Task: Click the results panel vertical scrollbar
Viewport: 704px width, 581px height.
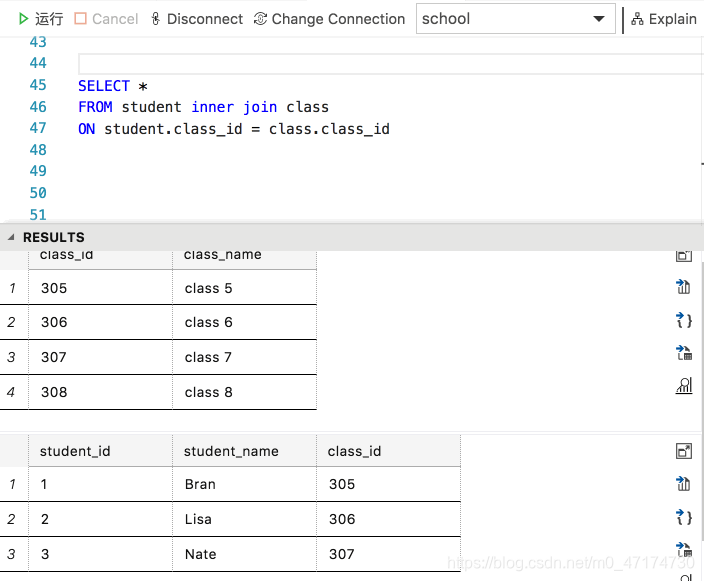Action: coord(702,402)
